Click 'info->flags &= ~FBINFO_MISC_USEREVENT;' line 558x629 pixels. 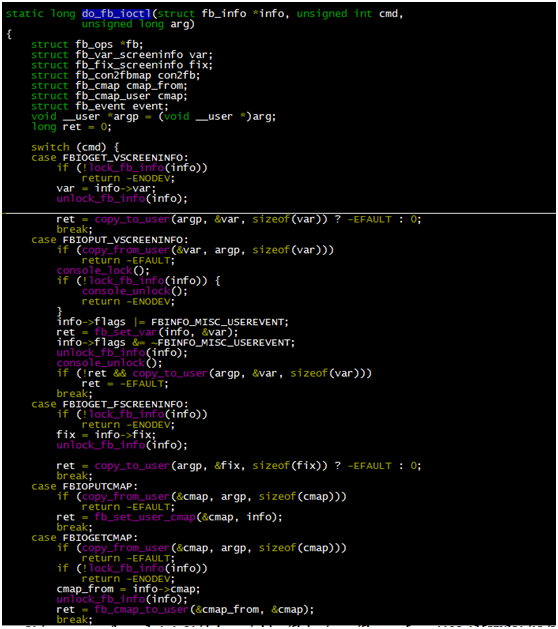(x=176, y=342)
